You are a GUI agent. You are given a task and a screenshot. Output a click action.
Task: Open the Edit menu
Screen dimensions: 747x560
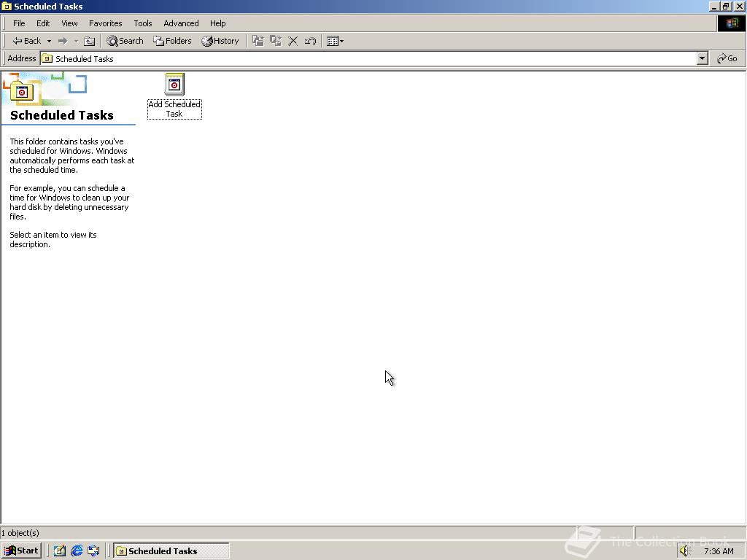tap(43, 23)
